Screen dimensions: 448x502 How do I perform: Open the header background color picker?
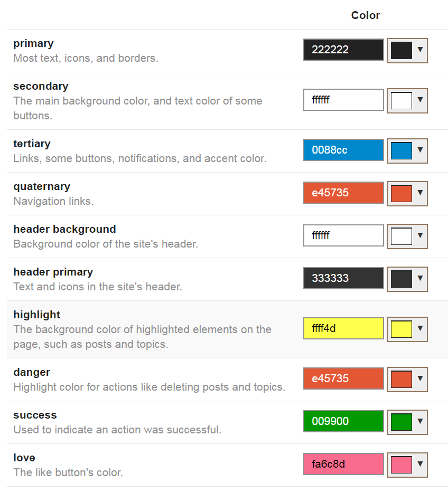click(x=407, y=236)
